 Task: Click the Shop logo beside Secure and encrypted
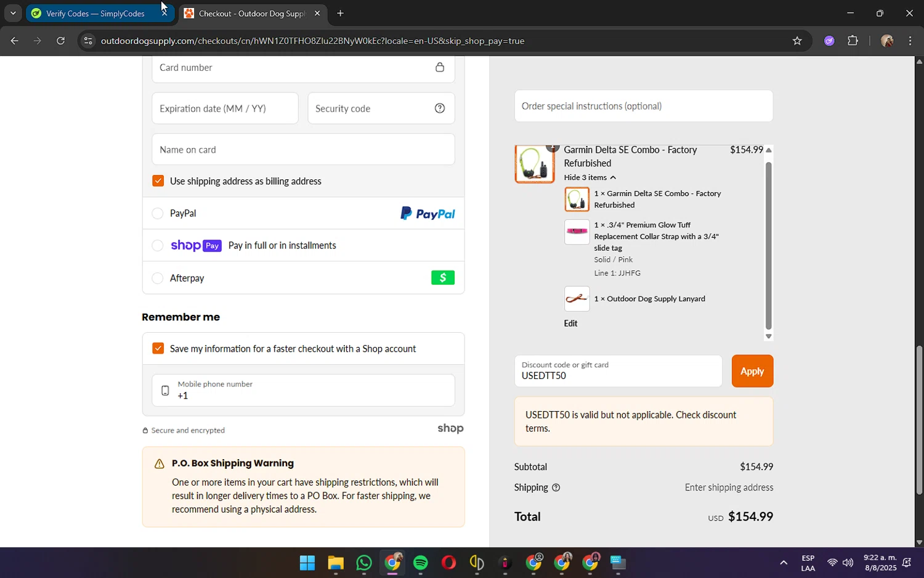[x=450, y=428]
